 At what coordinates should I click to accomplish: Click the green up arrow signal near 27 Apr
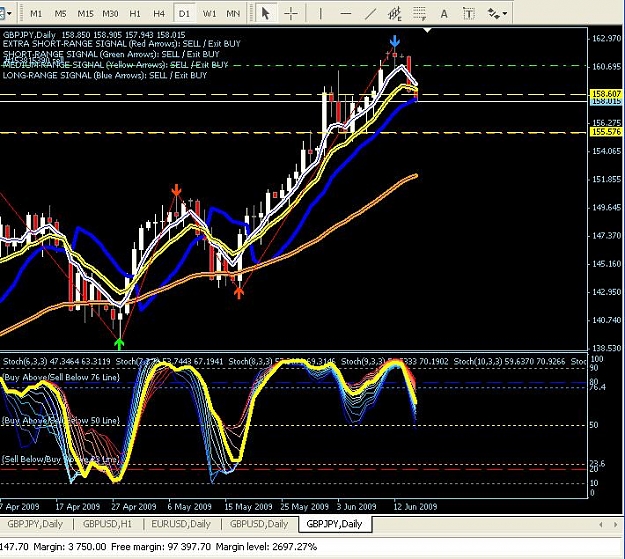click(119, 344)
